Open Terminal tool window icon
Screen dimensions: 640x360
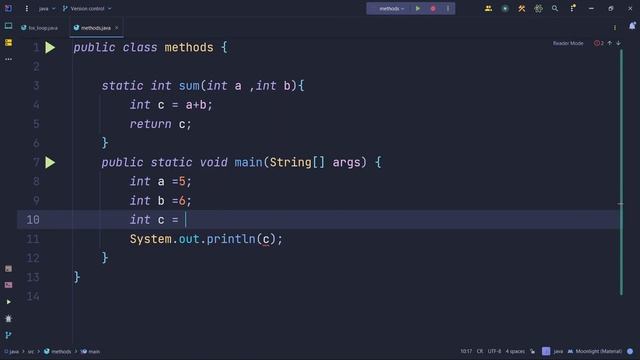click(x=8, y=285)
